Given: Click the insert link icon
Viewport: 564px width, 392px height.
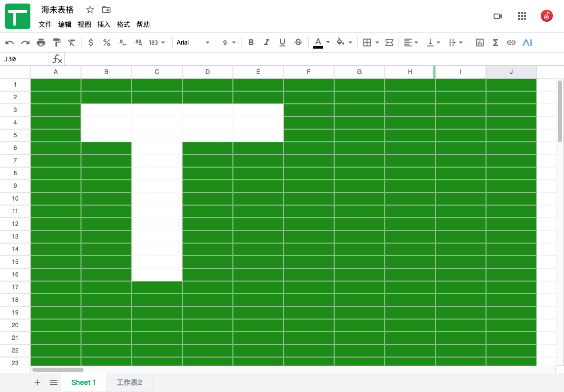Looking at the screenshot, I should (511, 43).
